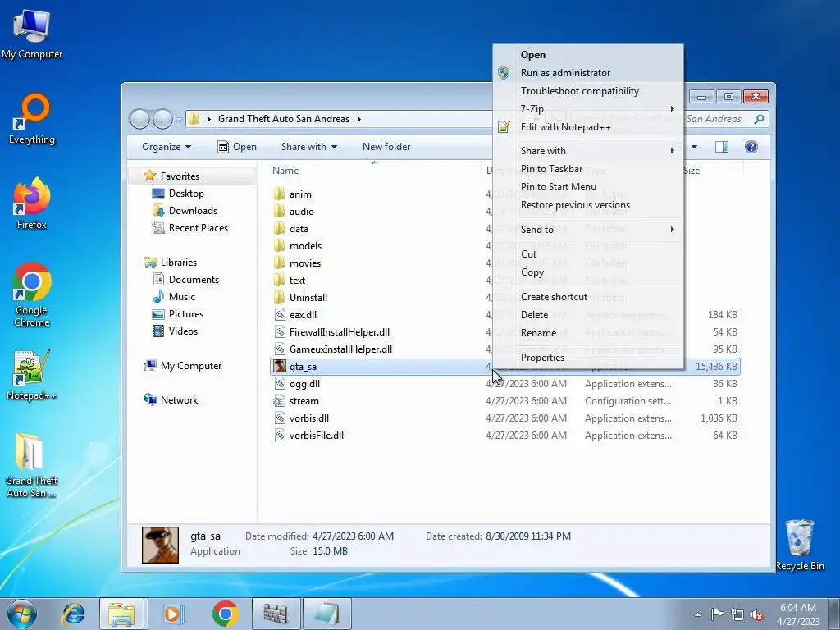Open Internet Explorer from taskbar

73,614
